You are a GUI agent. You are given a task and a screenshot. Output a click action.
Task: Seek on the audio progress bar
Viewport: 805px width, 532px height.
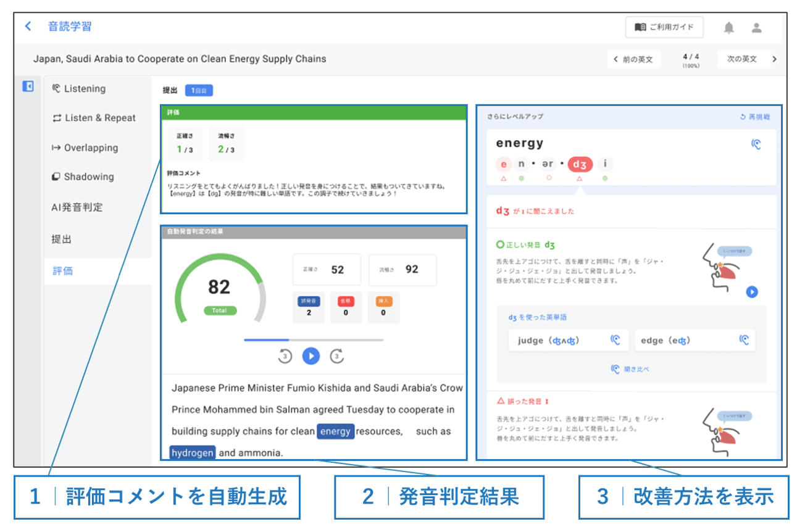coord(314,339)
